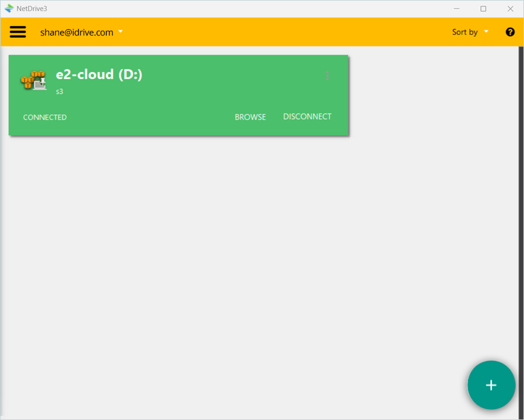Open the three-dot menu on e2-cloud card

tap(328, 76)
